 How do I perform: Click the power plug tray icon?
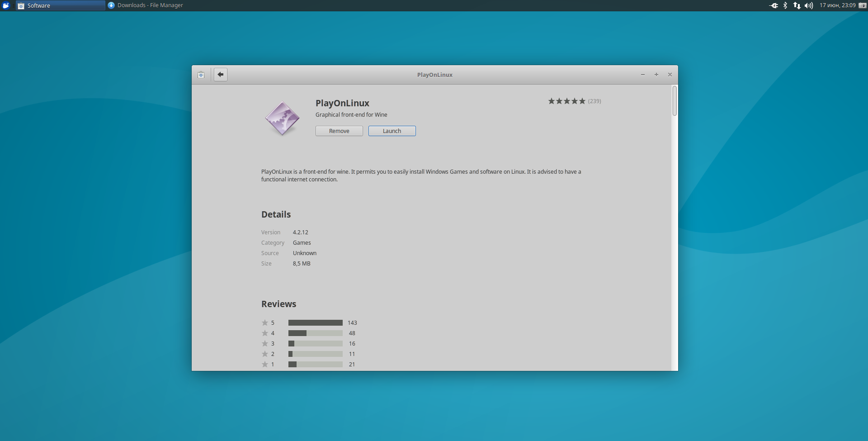click(x=774, y=5)
